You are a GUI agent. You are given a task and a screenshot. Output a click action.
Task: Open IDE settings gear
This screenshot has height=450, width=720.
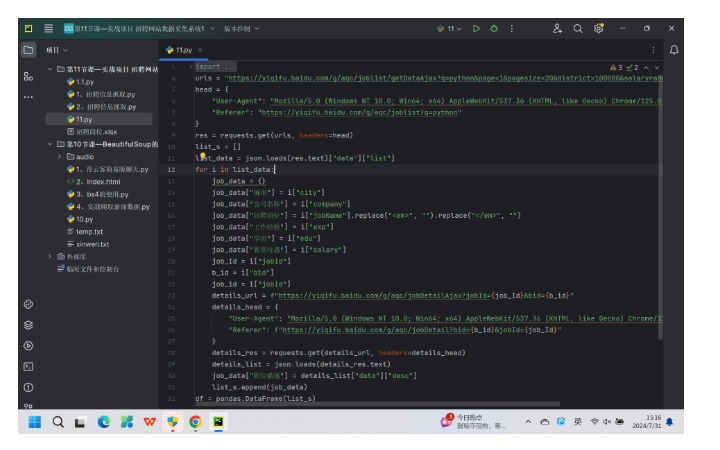[599, 28]
